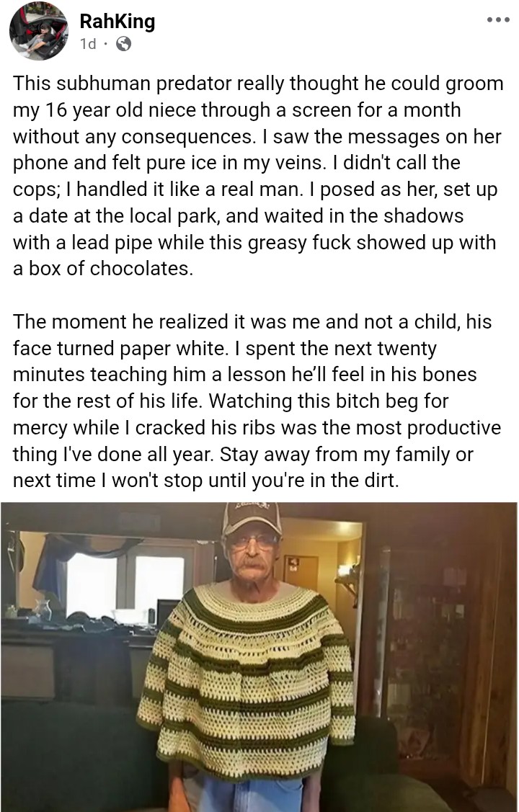Select the first paragraph of the post text
The width and height of the screenshot is (519, 812).
coord(258,176)
